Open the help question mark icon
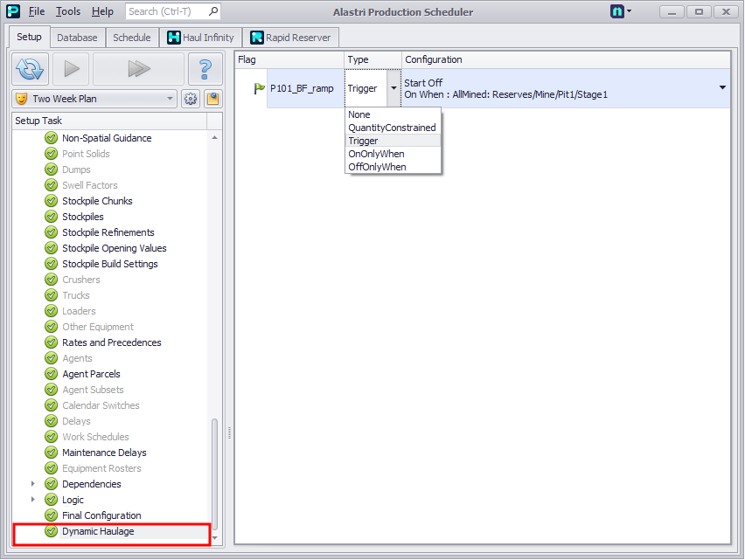 point(205,69)
